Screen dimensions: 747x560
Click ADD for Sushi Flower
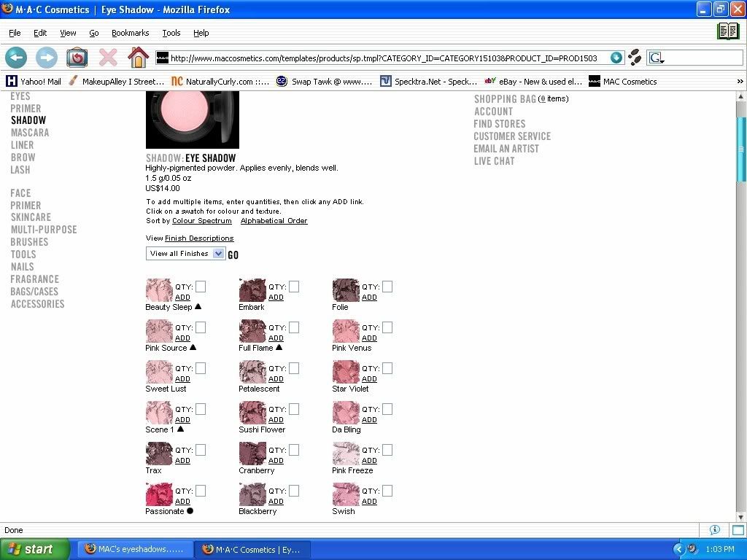[x=276, y=419]
